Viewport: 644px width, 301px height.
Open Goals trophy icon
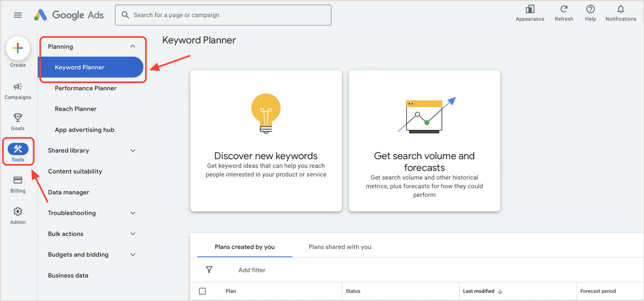tap(18, 117)
